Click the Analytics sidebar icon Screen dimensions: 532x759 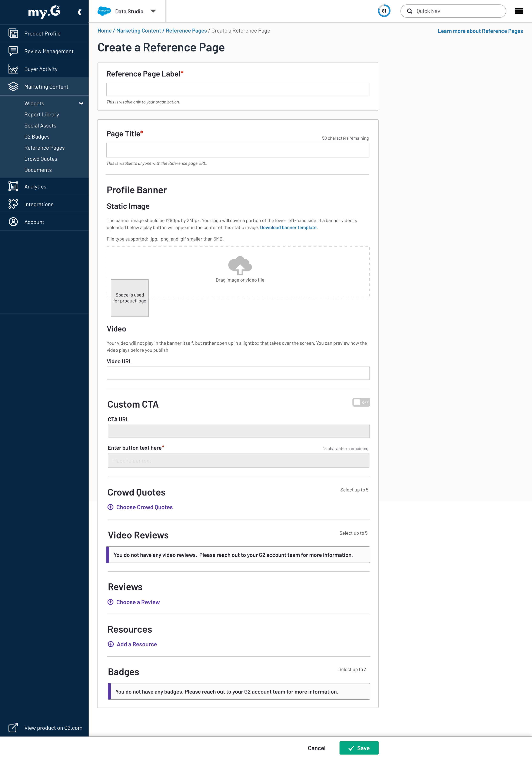[x=13, y=186]
